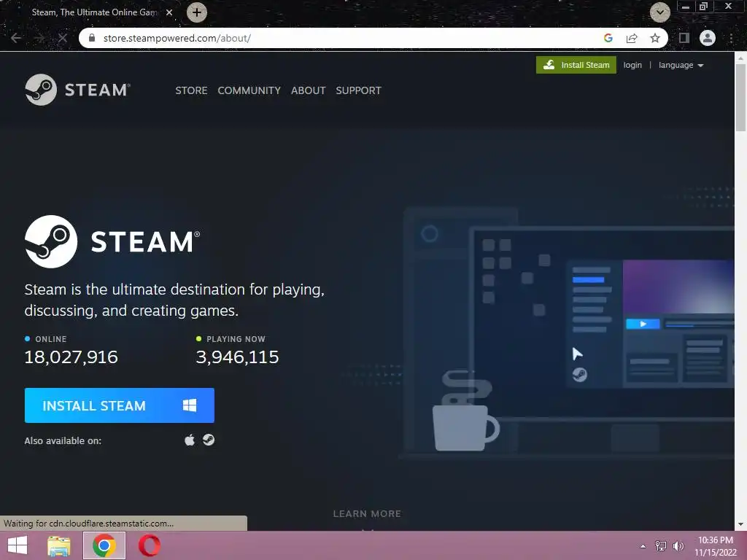Viewport: 747px width, 560px height.
Task: Bookmark this tab with the star
Action: [x=655, y=38]
